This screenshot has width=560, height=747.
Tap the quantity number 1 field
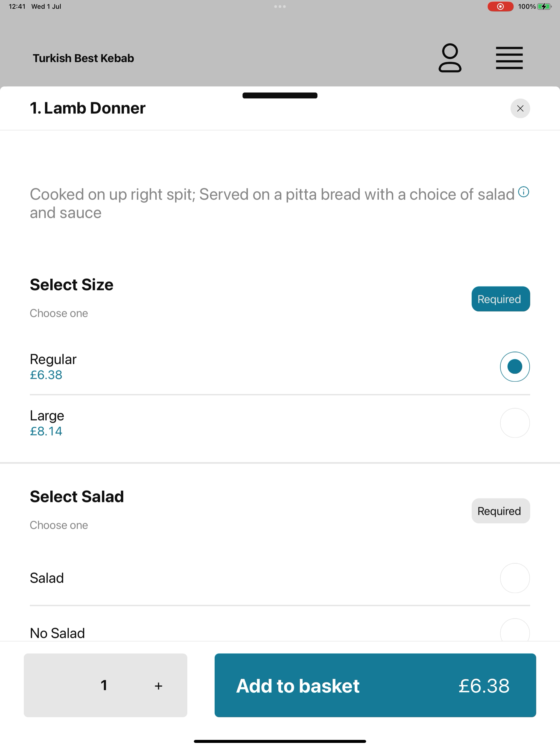coord(104,685)
